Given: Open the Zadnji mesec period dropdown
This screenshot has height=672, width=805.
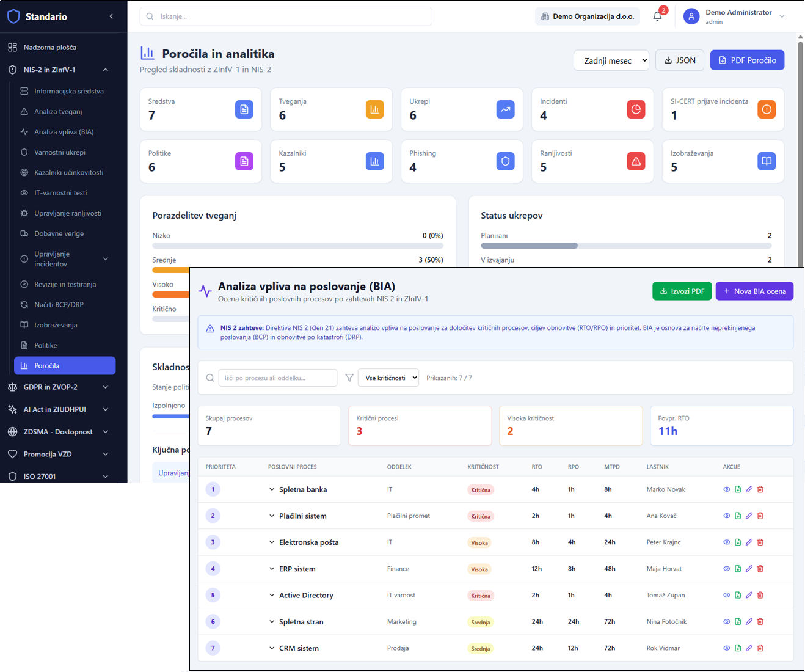Looking at the screenshot, I should coord(611,60).
